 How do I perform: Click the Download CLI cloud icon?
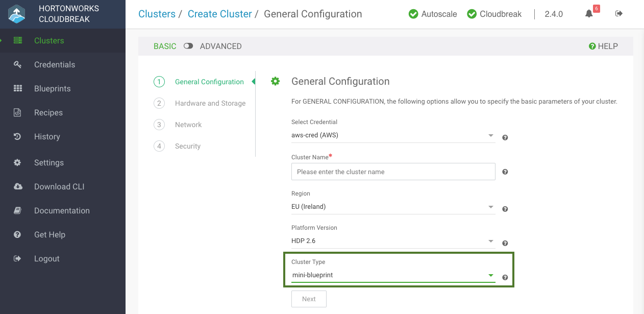click(x=18, y=186)
